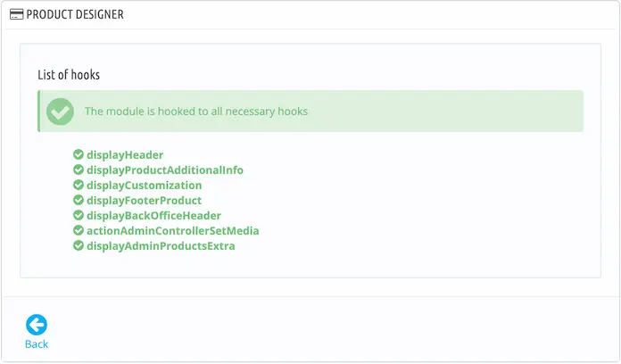Image resolution: width=621 pixels, height=364 pixels.
Task: Click the Product Designer card icon
Action: (16, 14)
